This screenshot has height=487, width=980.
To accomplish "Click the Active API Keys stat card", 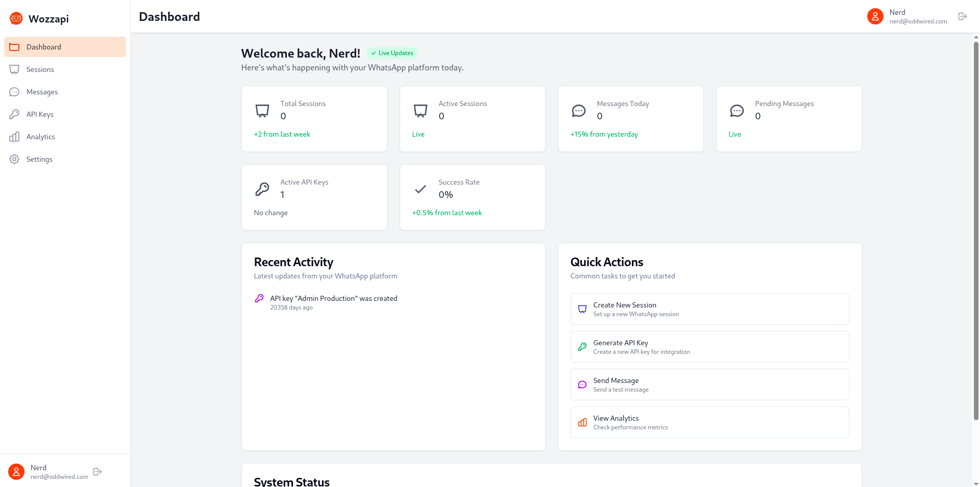I will click(314, 197).
